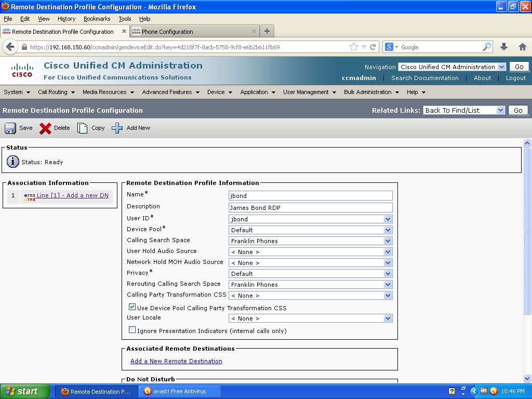Open the Media Resources menu
The image size is (532, 399).
(x=108, y=92)
